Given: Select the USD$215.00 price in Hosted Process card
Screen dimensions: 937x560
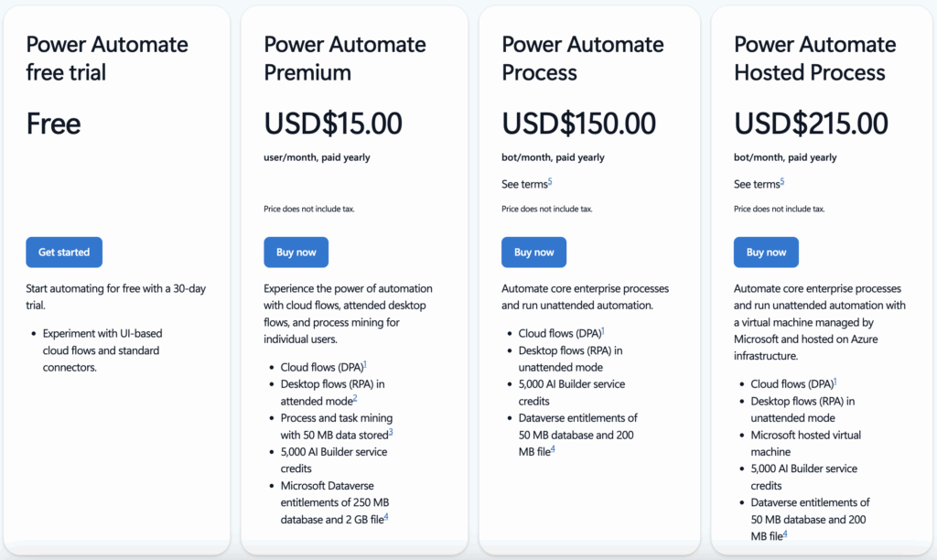Looking at the screenshot, I should point(811,124).
